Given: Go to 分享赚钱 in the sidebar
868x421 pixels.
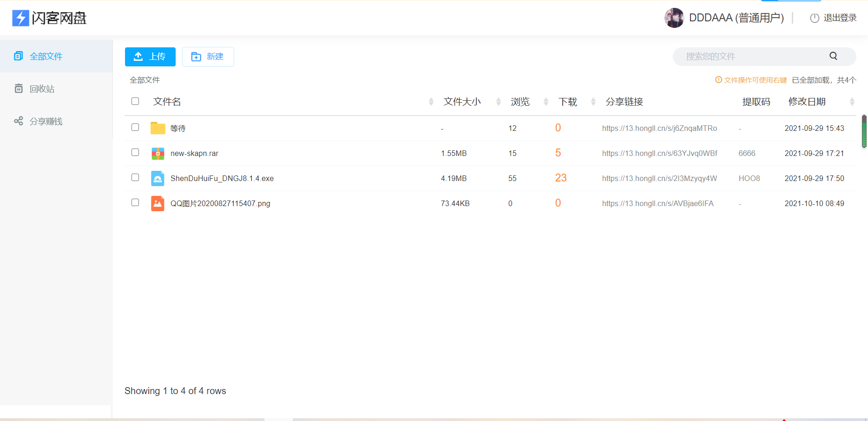Looking at the screenshot, I should point(46,121).
